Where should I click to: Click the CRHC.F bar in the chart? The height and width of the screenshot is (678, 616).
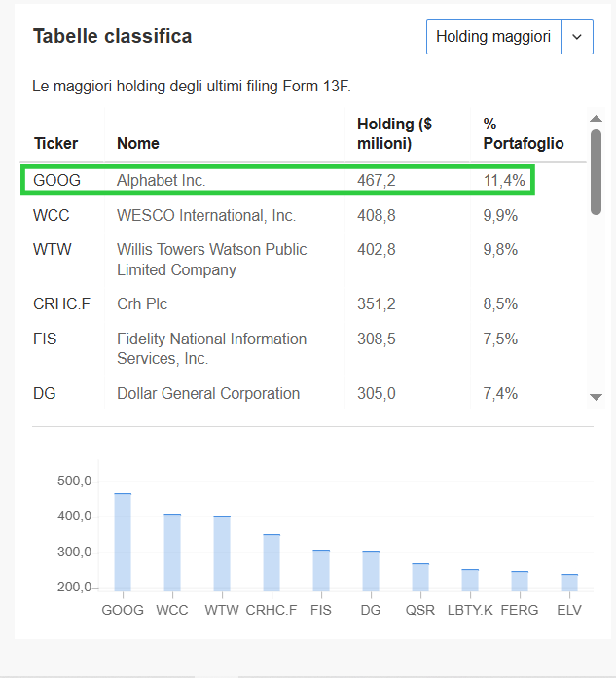pos(272,563)
